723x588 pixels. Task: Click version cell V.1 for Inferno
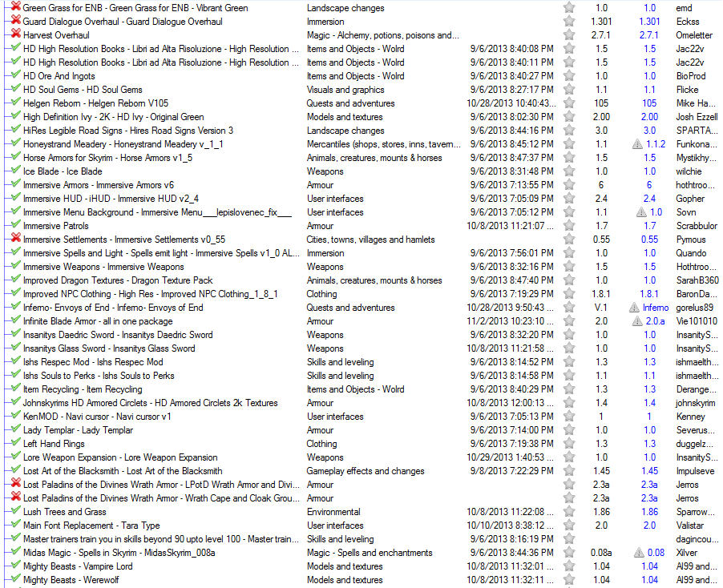601,308
